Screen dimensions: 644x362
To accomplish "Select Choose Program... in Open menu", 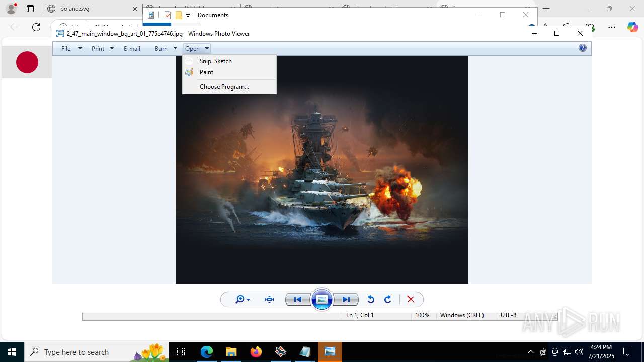I will tap(229, 87).
